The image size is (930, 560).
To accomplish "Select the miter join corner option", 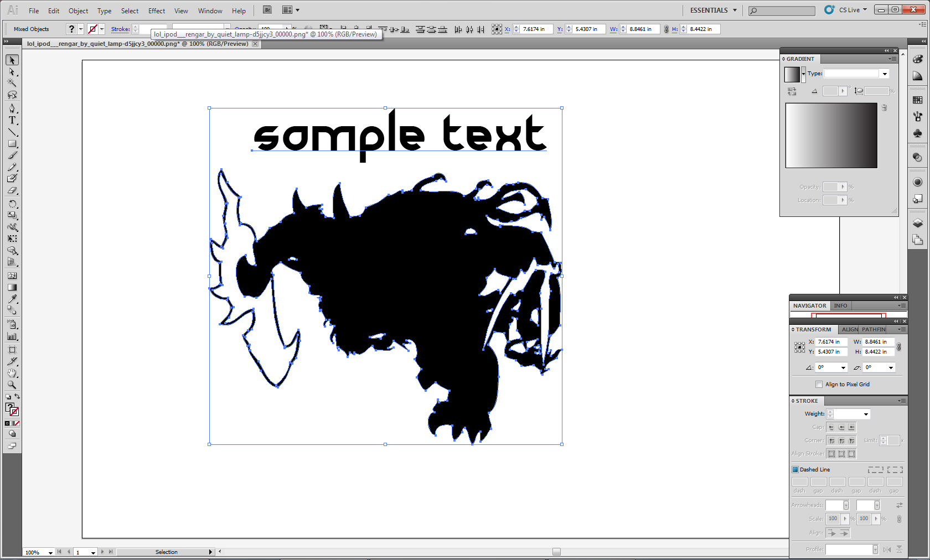I will [x=831, y=441].
